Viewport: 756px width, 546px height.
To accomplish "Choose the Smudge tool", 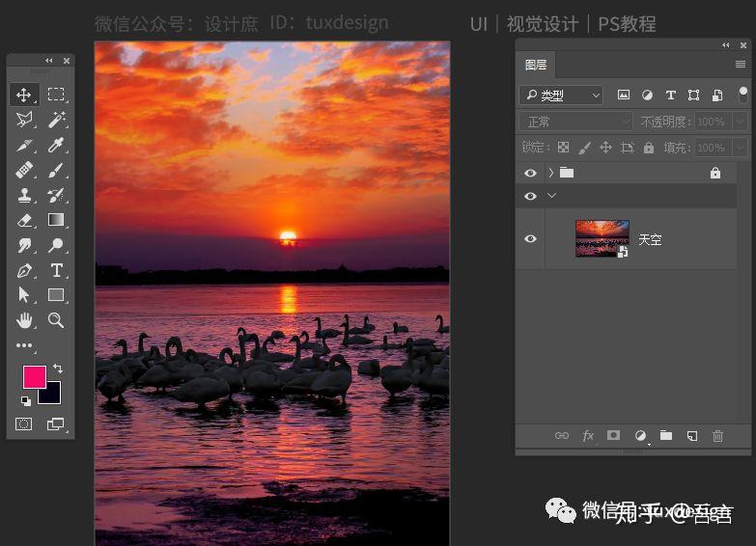I will coord(24,245).
